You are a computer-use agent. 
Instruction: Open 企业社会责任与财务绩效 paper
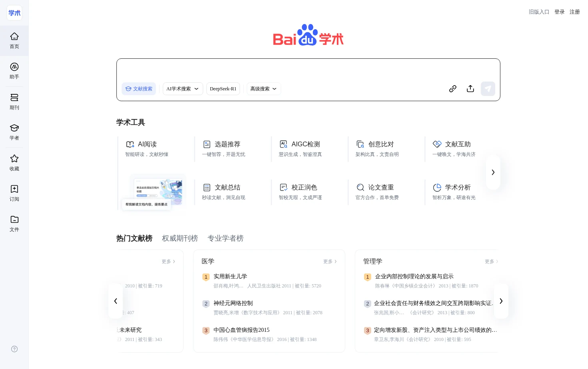pos(434,303)
